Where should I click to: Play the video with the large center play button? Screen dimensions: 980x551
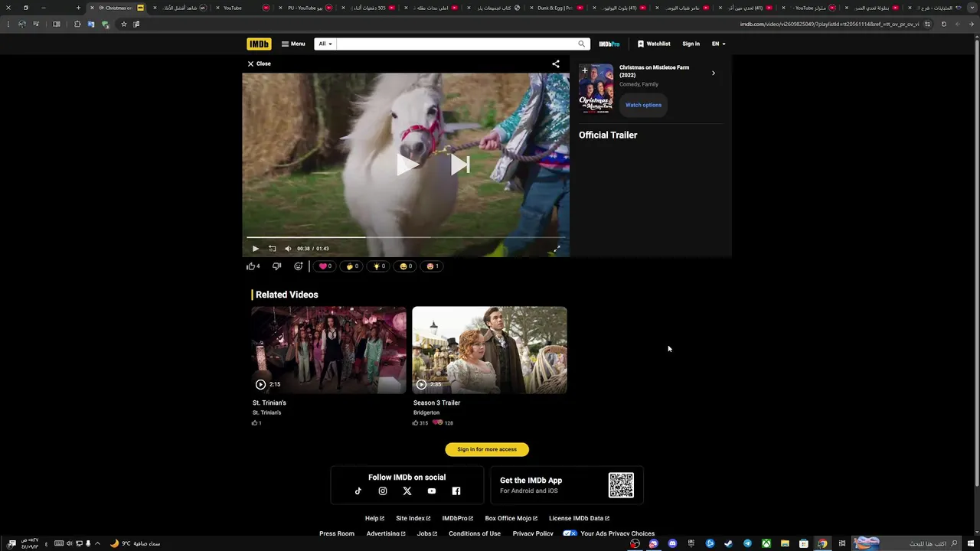click(407, 164)
